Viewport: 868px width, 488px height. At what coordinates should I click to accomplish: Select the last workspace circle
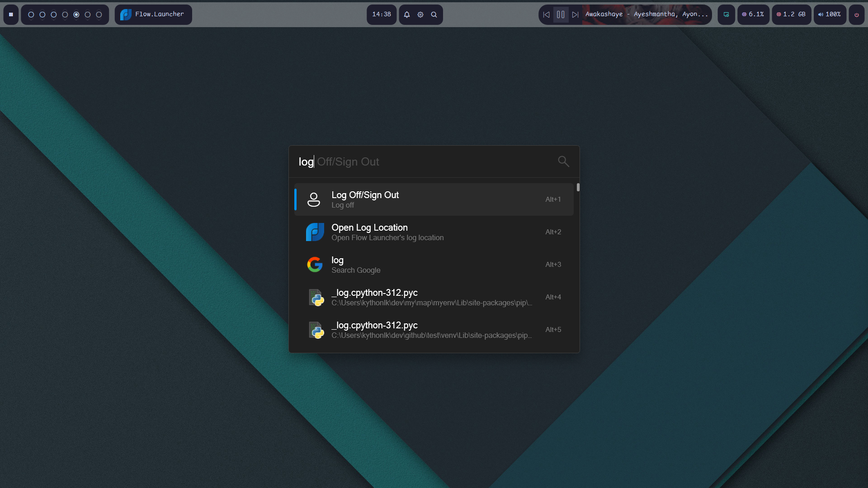coord(99,14)
